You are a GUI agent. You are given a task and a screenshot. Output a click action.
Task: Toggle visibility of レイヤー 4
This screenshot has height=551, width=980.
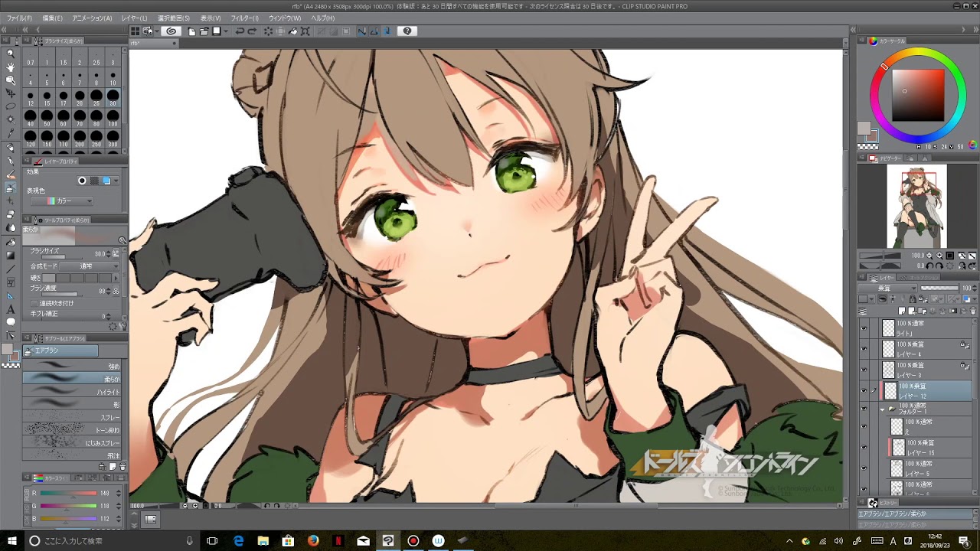point(864,349)
